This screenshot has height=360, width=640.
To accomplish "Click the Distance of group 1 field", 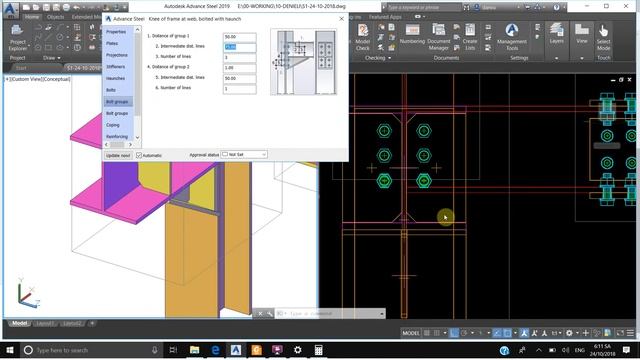I will click(240, 37).
